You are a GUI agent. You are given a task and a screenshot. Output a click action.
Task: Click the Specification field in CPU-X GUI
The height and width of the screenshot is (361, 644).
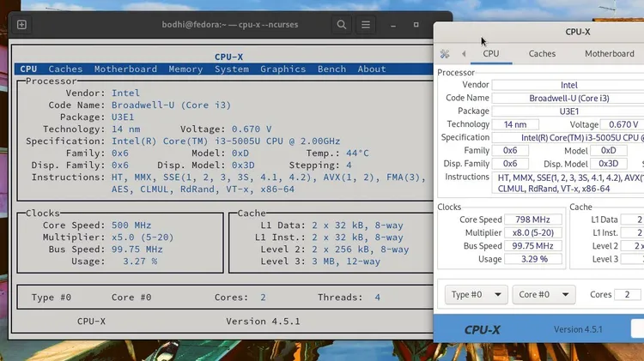tap(568, 137)
